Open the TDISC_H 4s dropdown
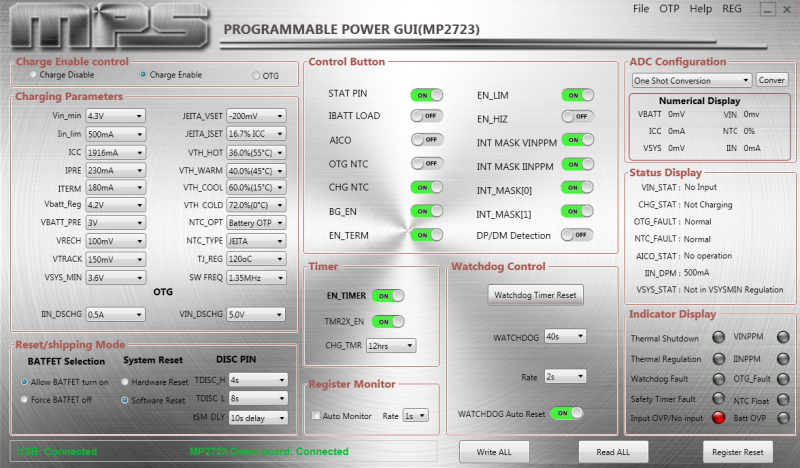 tap(258, 380)
